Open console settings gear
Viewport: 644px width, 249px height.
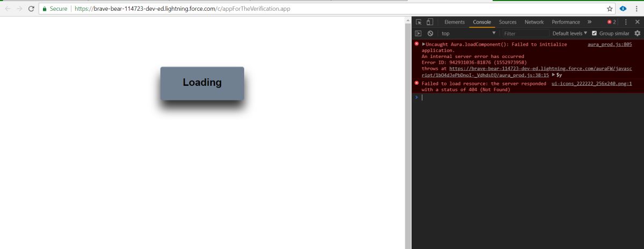(638, 33)
